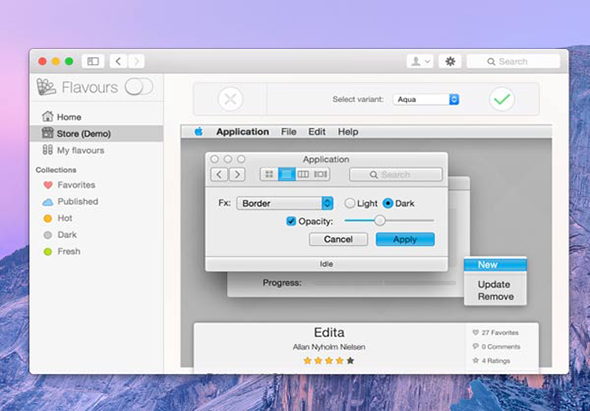Open the user account menu

click(x=420, y=61)
